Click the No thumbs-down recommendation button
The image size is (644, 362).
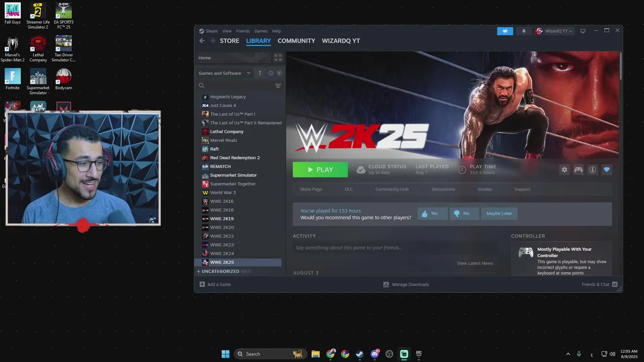click(x=464, y=214)
